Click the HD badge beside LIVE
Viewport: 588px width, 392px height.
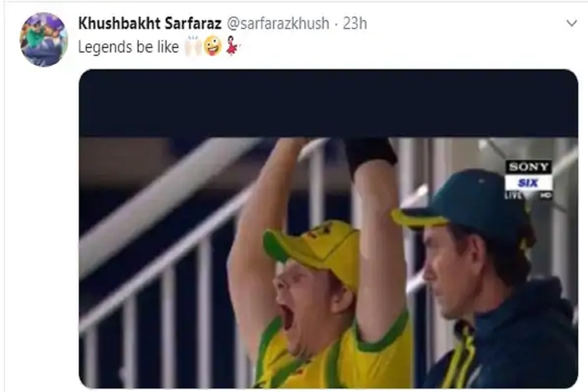point(546,196)
